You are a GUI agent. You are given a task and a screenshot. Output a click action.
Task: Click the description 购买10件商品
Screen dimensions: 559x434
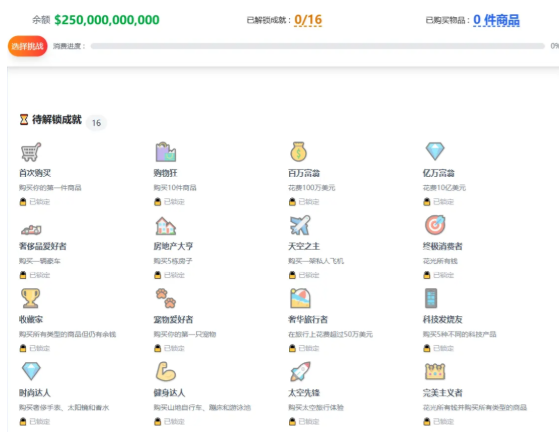175,188
